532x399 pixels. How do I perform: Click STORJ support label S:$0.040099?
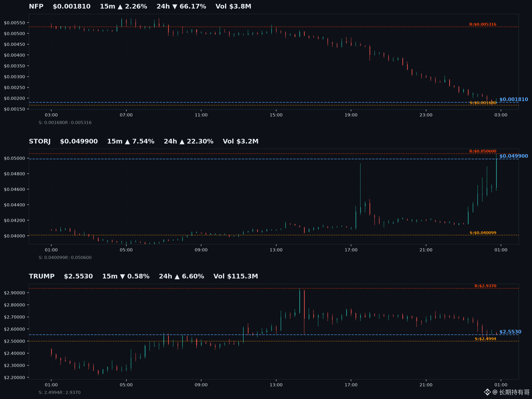pos(483,233)
